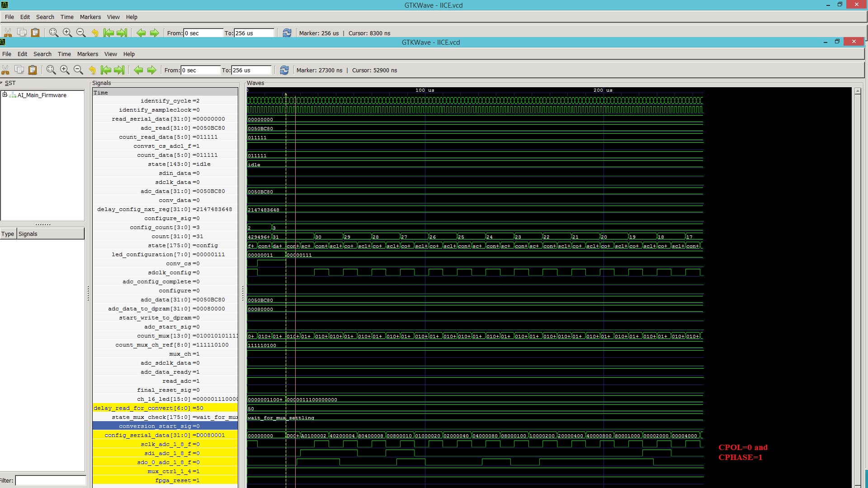
Task: Click Paste clipboard icon in lower toolbar
Action: [33, 70]
